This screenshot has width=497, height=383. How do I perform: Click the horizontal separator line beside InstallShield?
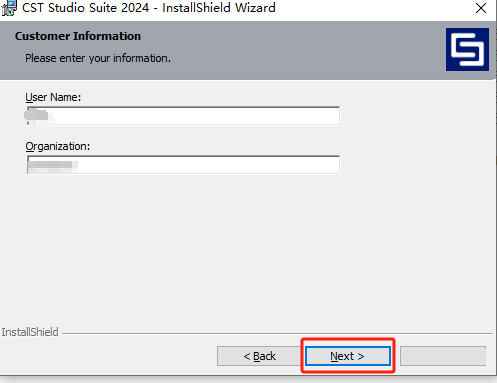(x=277, y=333)
